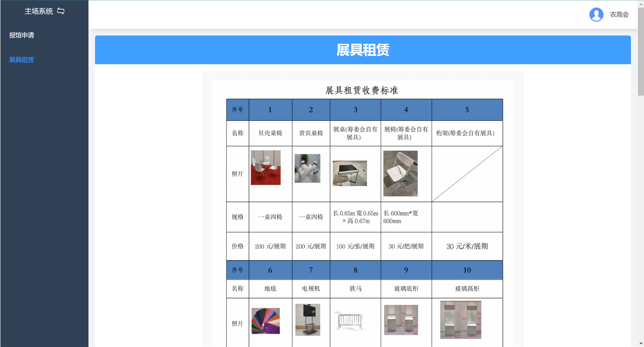
Task: Click the 30 元/米/展期 price cell
Action: (467, 247)
